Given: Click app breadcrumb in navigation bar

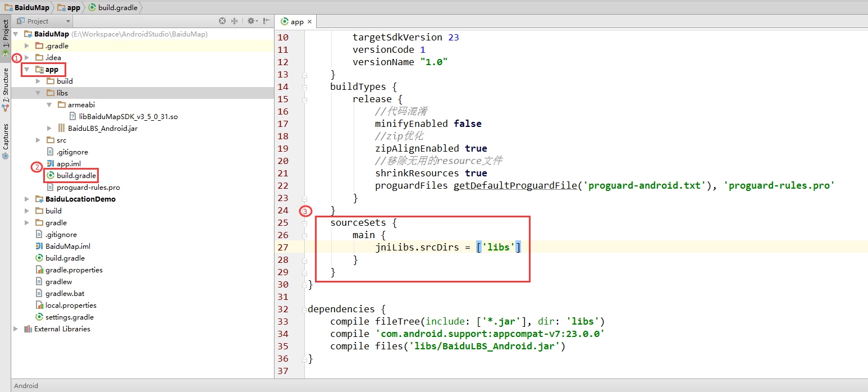Looking at the screenshot, I should [x=68, y=7].
